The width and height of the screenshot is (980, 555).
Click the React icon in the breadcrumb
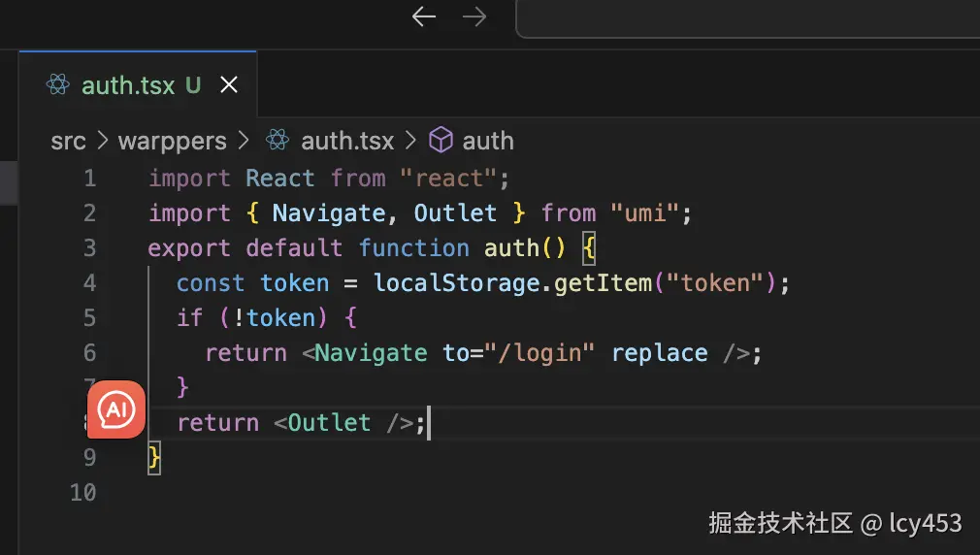pos(278,141)
